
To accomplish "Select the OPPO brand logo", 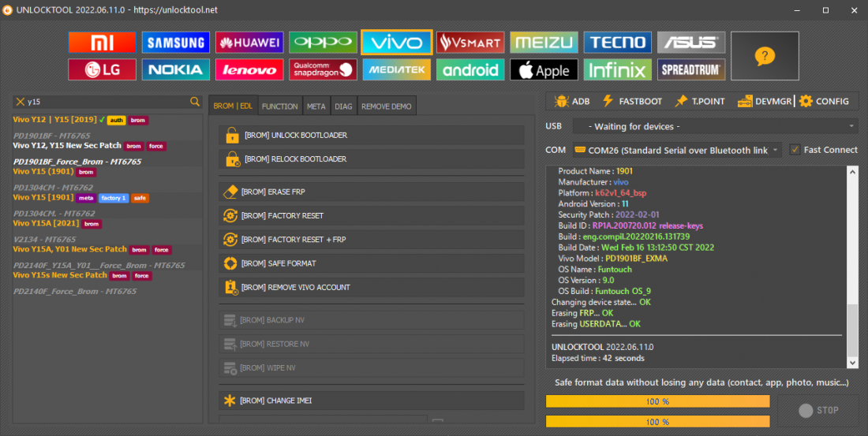I will (323, 43).
